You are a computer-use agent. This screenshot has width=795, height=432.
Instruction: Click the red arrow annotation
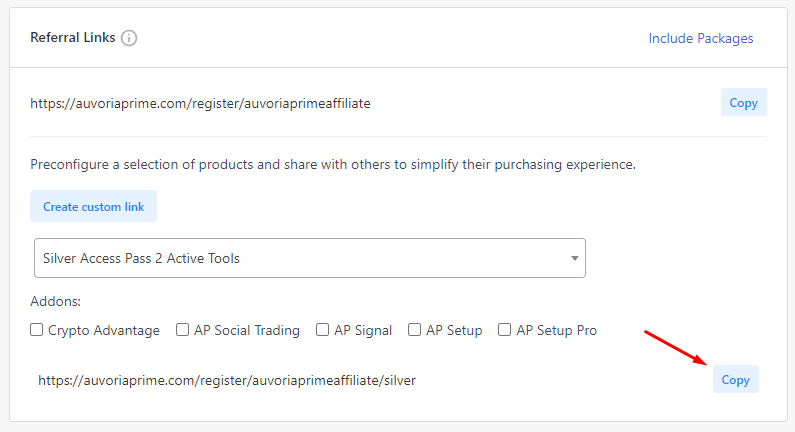coord(675,348)
